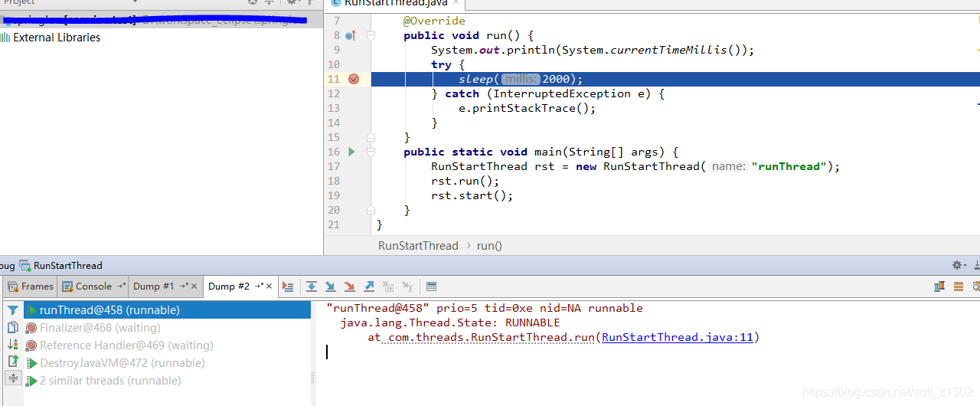Click the filter funnel icon in thread dump
This screenshot has height=406, width=980.
click(13, 310)
